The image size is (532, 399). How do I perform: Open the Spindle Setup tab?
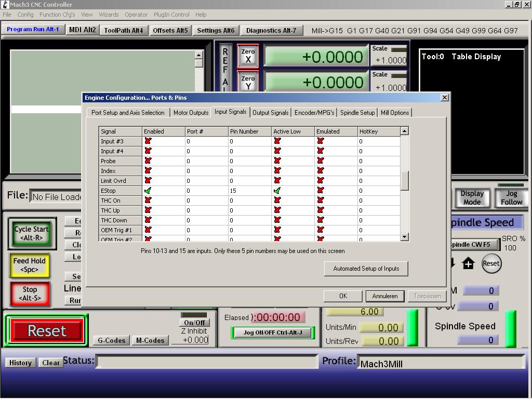click(x=357, y=113)
